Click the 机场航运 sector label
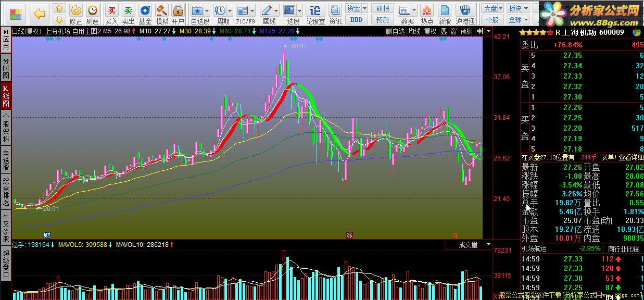644x300 pixels. [534, 248]
